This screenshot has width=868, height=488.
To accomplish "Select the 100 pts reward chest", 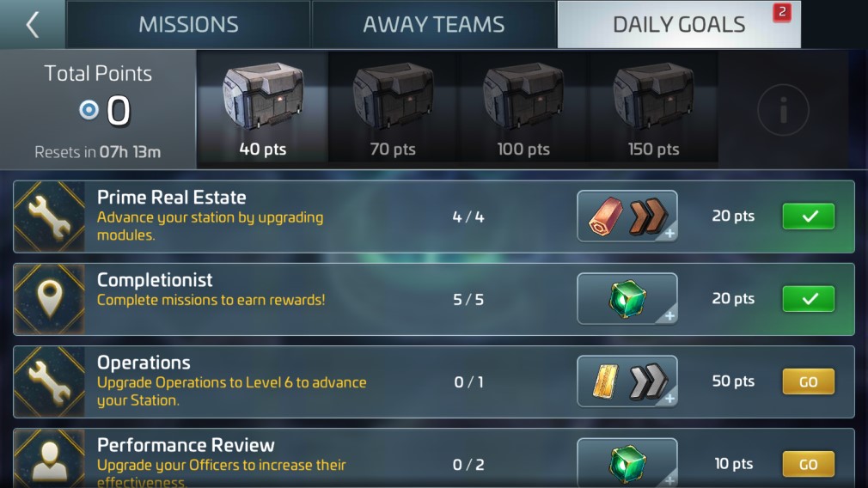I will (523, 110).
